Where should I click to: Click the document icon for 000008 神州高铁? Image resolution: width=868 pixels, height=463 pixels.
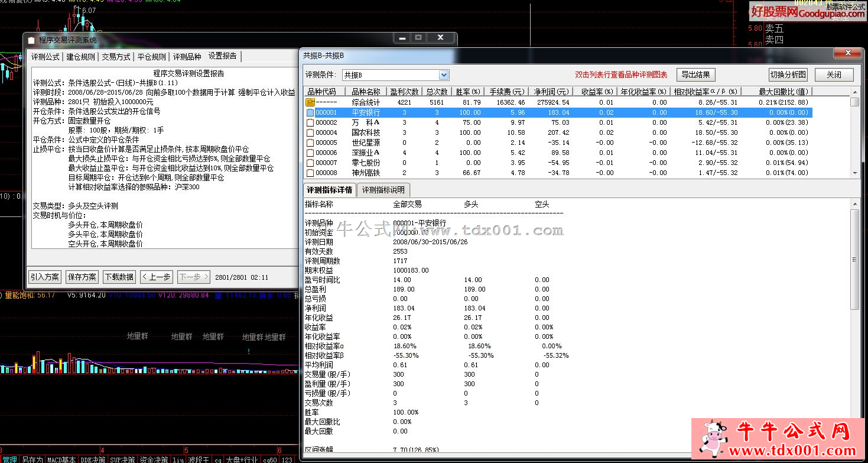tap(310, 173)
